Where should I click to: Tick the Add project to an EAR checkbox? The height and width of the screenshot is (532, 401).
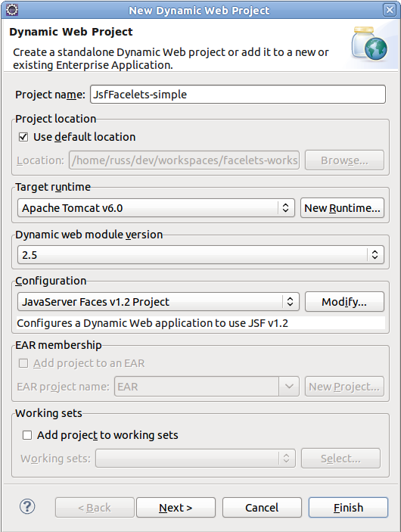click(x=23, y=363)
